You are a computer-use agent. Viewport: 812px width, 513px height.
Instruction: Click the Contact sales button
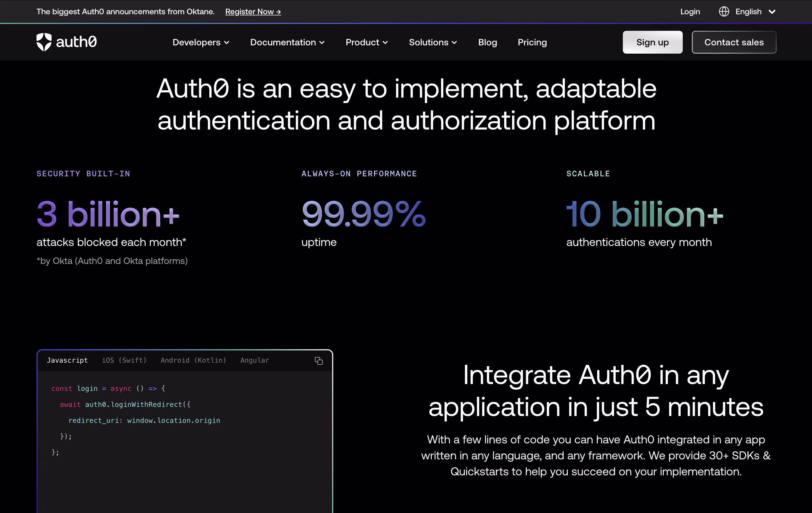(734, 43)
